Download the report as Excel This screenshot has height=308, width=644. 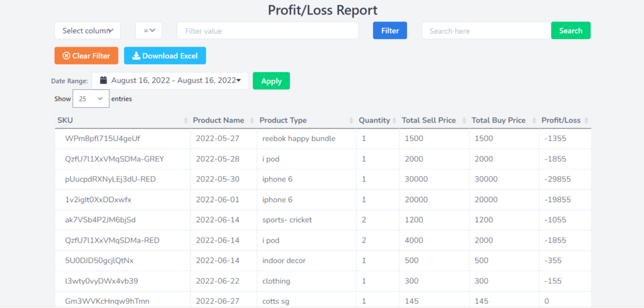point(165,56)
